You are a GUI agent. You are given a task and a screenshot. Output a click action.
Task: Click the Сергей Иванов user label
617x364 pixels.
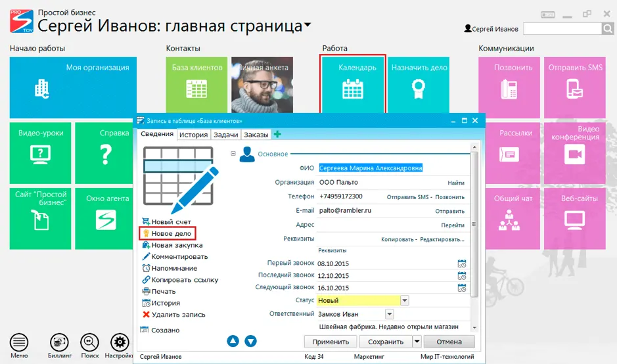point(491,29)
